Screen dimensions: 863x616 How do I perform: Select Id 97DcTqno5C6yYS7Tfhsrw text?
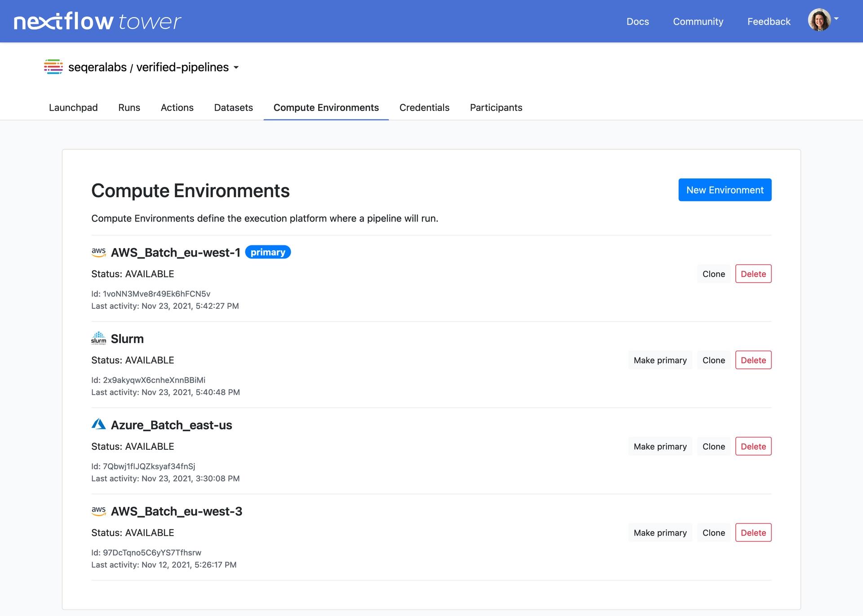(x=146, y=553)
